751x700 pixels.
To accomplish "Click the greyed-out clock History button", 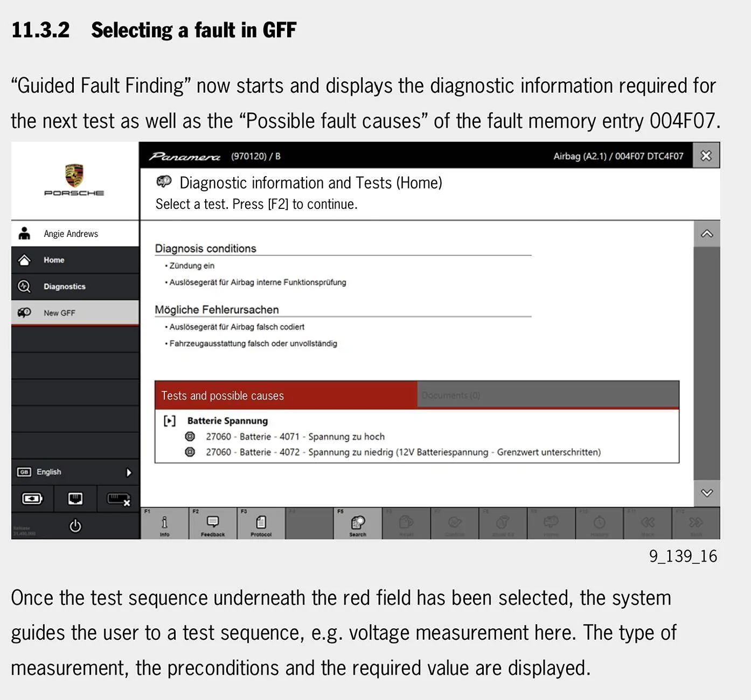I will [x=599, y=523].
